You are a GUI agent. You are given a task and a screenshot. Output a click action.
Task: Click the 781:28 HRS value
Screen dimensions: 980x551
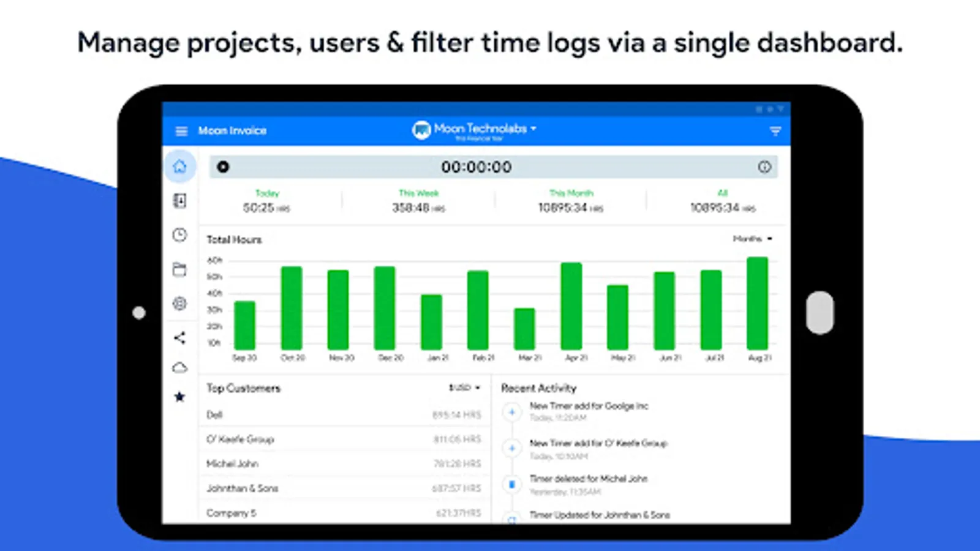click(x=457, y=464)
